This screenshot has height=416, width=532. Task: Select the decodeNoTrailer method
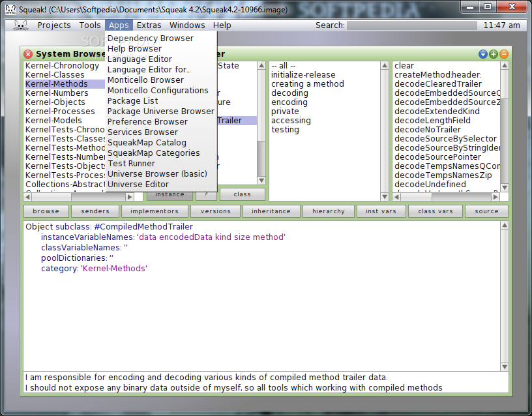pos(428,130)
